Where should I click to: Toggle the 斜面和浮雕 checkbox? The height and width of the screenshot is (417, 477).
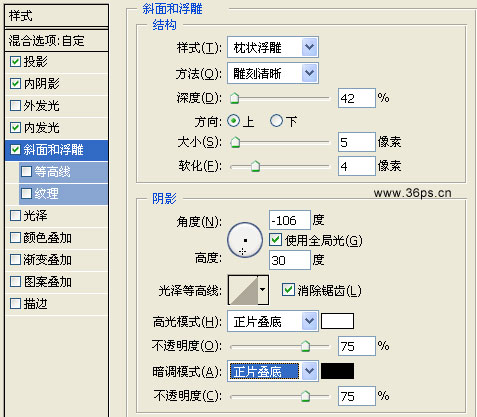click(x=15, y=149)
